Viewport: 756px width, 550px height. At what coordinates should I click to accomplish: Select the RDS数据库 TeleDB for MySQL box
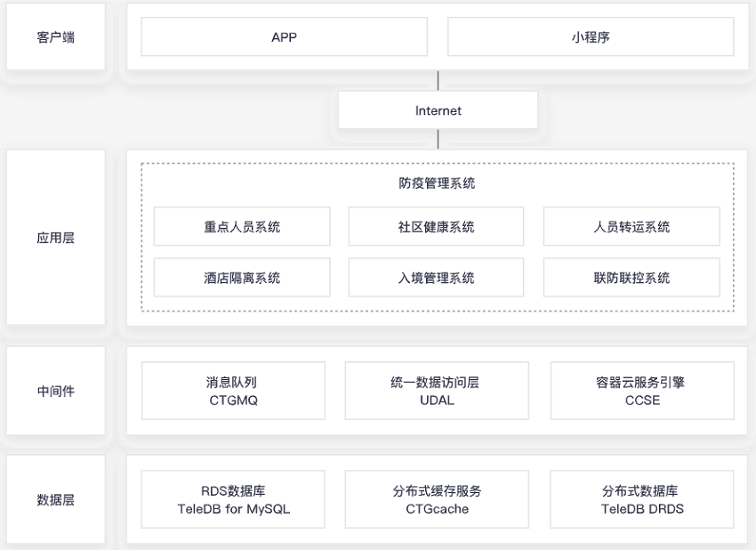(x=233, y=499)
